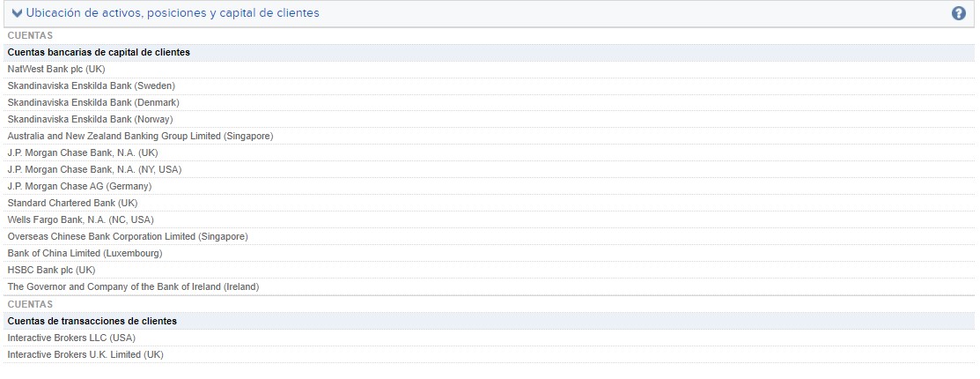980x379 pixels.
Task: Click J.P. Morgan Chase AG (Germany) row
Action: point(79,186)
